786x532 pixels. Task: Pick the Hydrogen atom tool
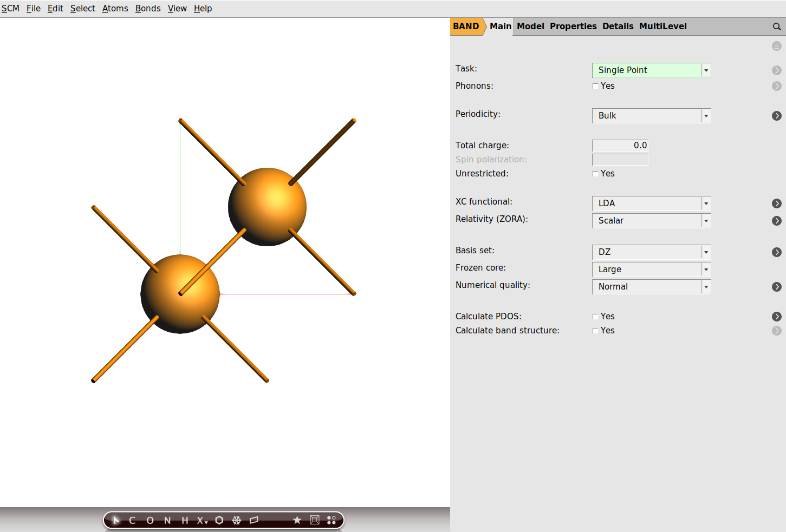tap(184, 520)
